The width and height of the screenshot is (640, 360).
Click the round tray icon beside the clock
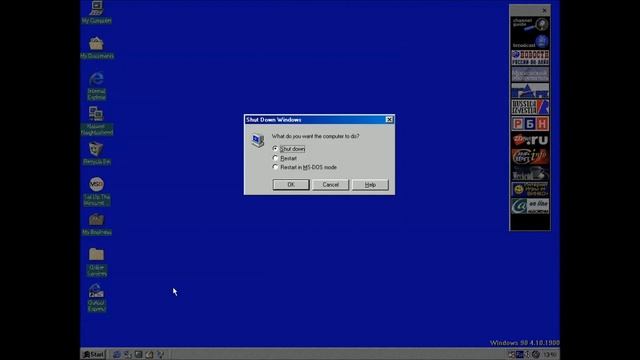pos(536,355)
